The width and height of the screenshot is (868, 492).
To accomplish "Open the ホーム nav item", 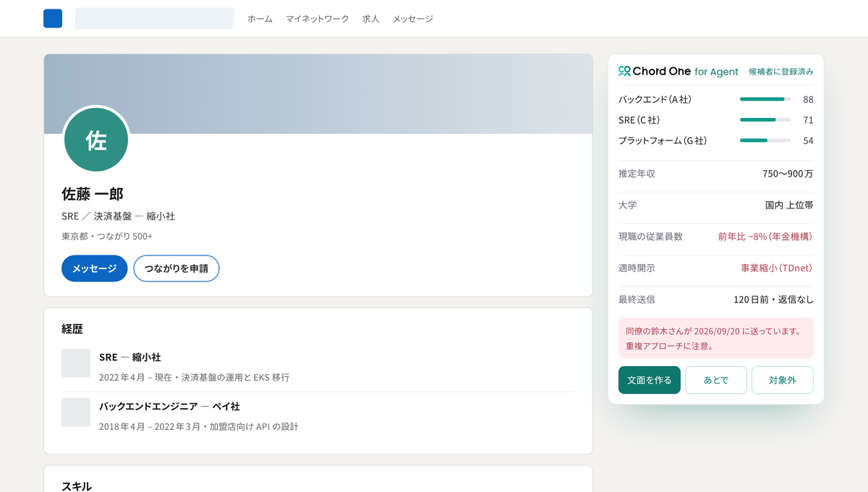I will tap(260, 19).
